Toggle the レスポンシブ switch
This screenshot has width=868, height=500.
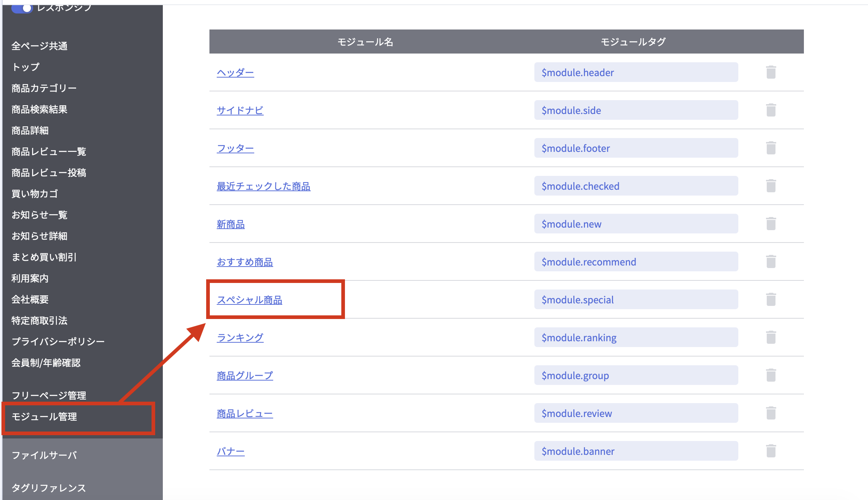(22, 8)
